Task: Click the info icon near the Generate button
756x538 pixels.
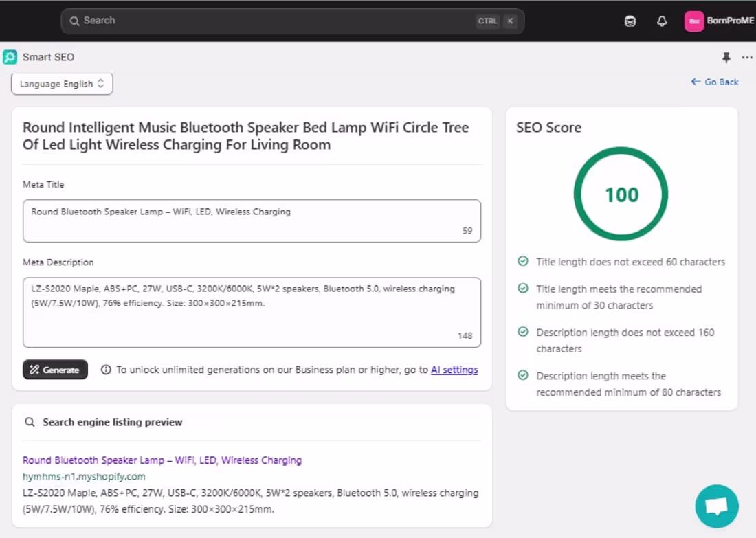Action: (x=105, y=370)
